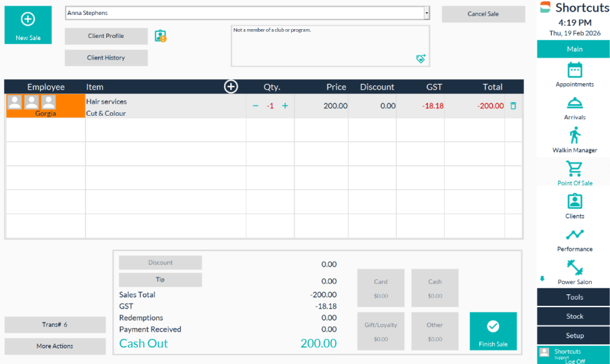Decrease item quantity with minus button
This screenshot has width=610, height=364.
coord(255,106)
